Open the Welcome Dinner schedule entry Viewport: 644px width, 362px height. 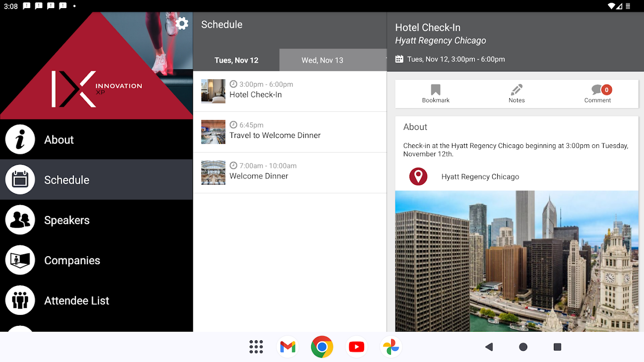(x=290, y=173)
